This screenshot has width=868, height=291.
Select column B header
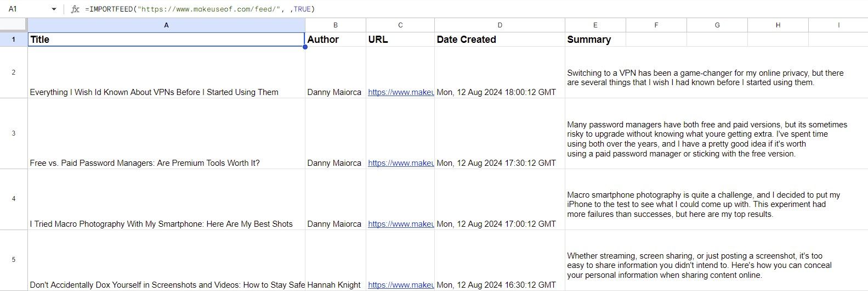point(335,25)
